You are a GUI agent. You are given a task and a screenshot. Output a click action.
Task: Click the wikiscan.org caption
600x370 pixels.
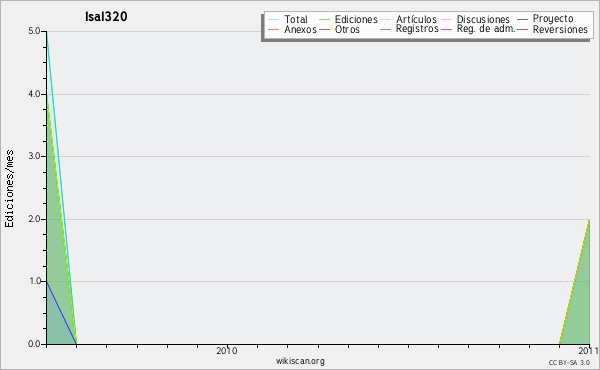pyautogui.click(x=300, y=361)
